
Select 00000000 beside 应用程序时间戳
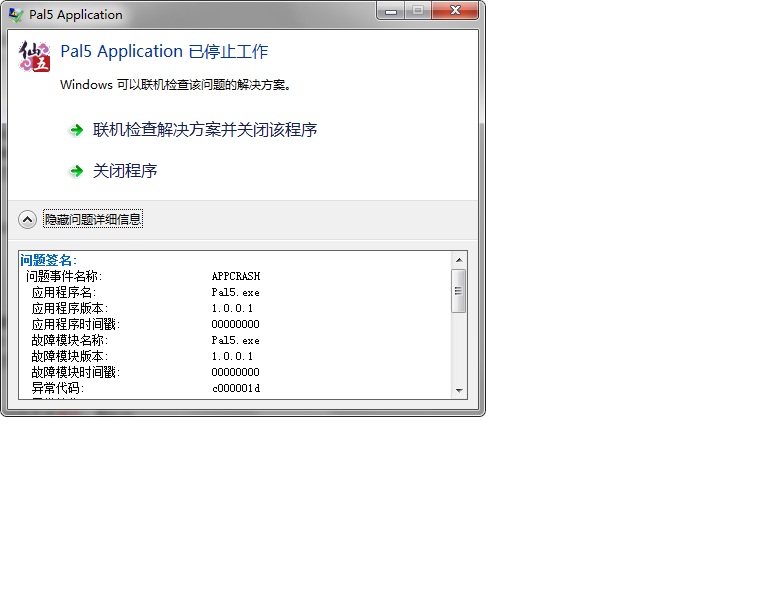click(x=236, y=324)
